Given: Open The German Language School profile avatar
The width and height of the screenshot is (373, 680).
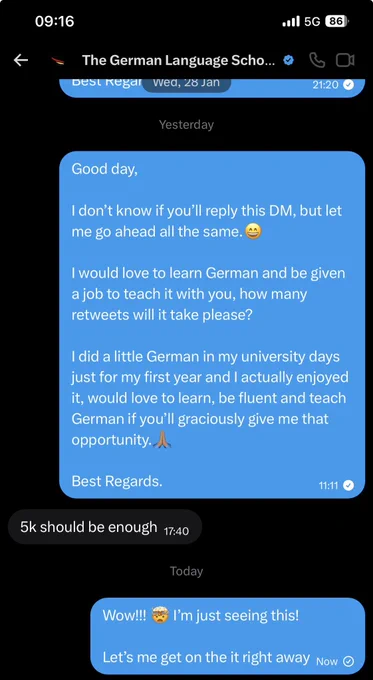Looking at the screenshot, I should coord(58,61).
